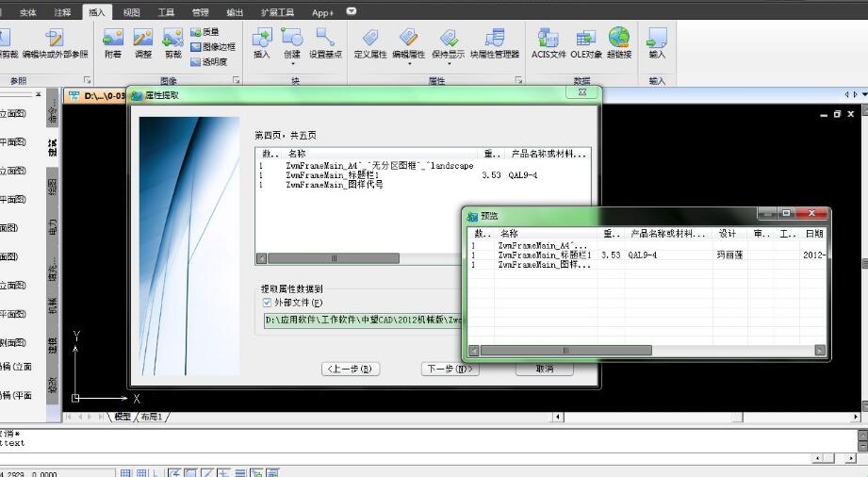Open 块属性管理器 (Block attribute manager)
Image resolution: width=868 pixels, height=477 pixels.
pos(495,43)
